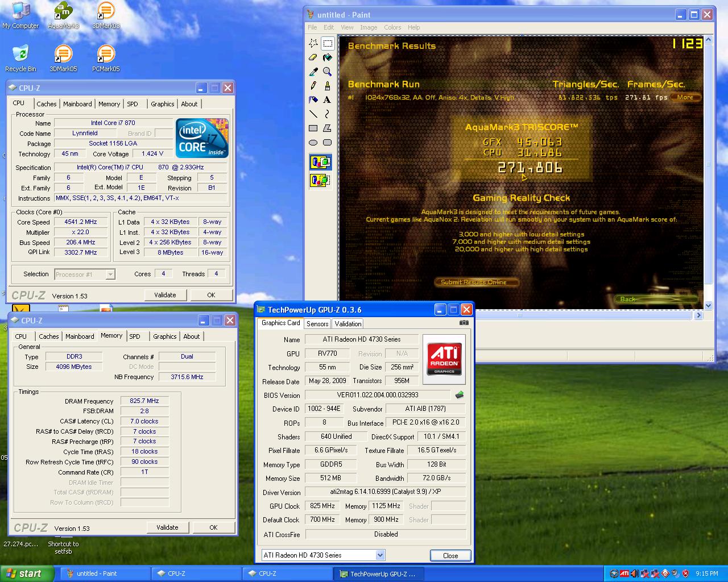Open the Colors menu in Paint

pos(392,27)
